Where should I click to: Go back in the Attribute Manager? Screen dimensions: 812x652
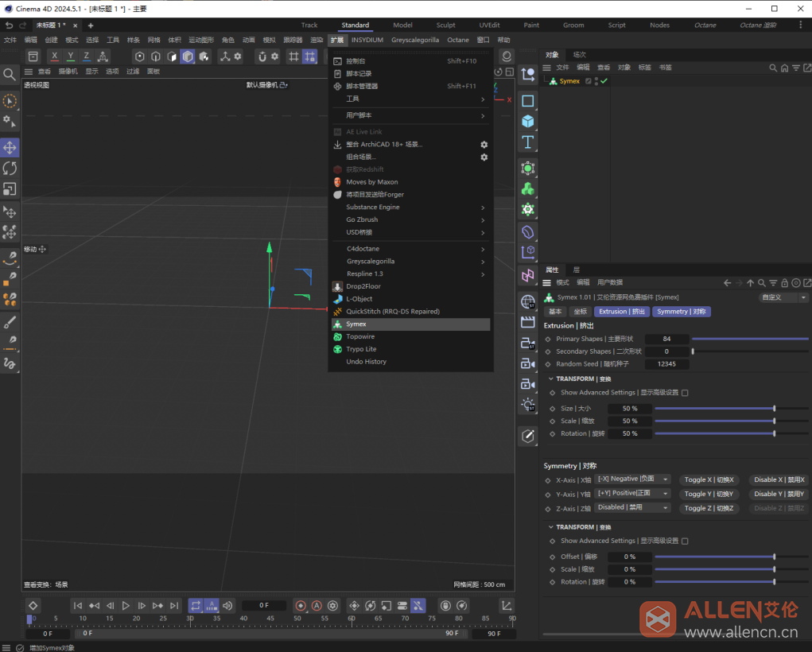727,283
